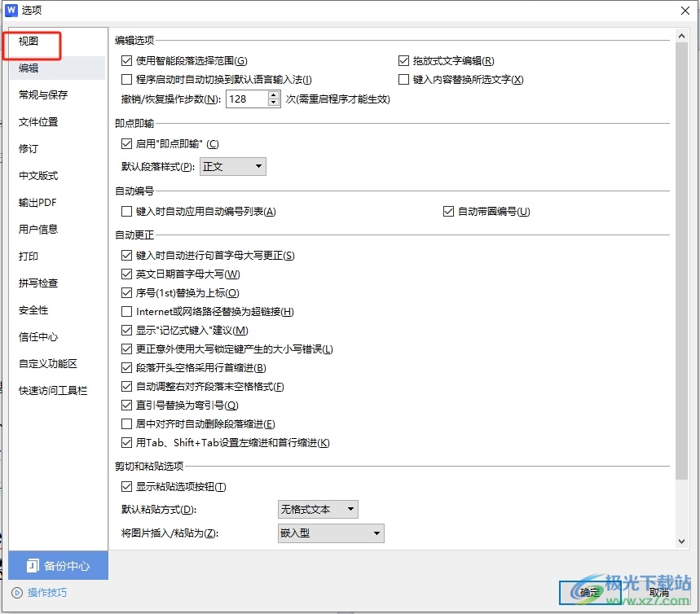700x614 pixels.
Task: Click scrollbar up arrow in options panel
Action: [x=681, y=36]
